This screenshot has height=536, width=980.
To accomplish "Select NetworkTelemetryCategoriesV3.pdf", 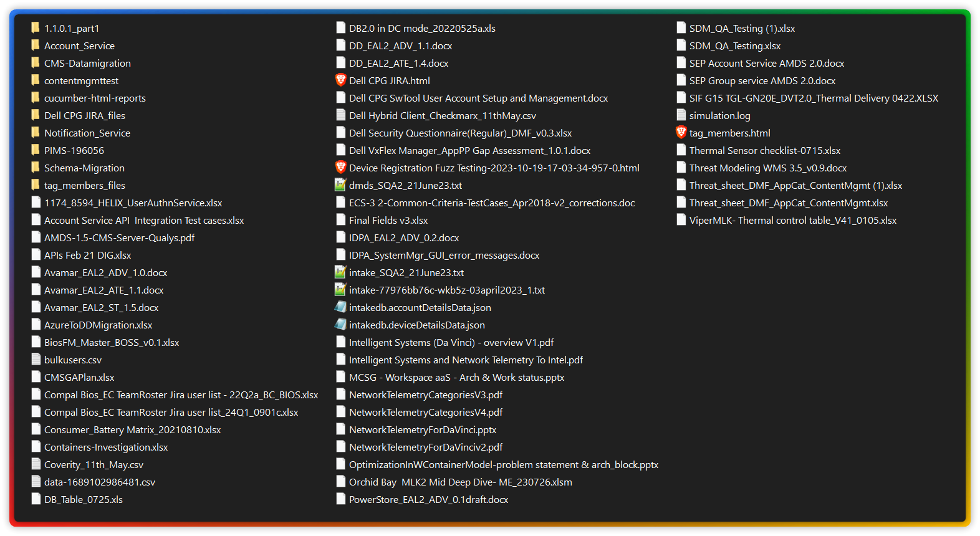I will click(426, 395).
